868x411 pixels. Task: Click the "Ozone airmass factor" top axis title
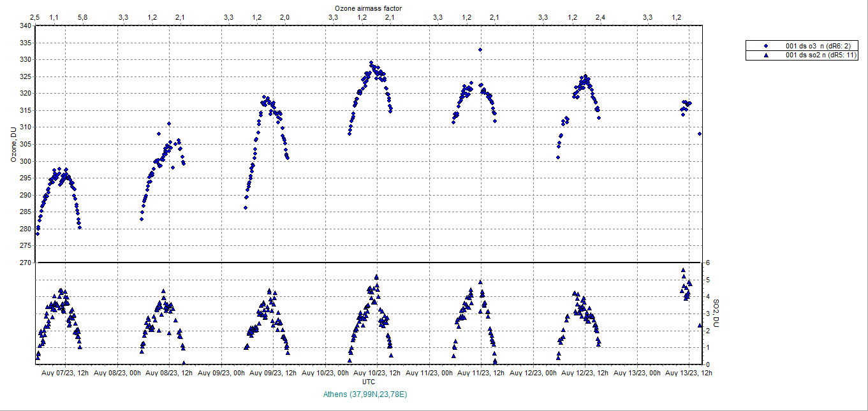(368, 7)
